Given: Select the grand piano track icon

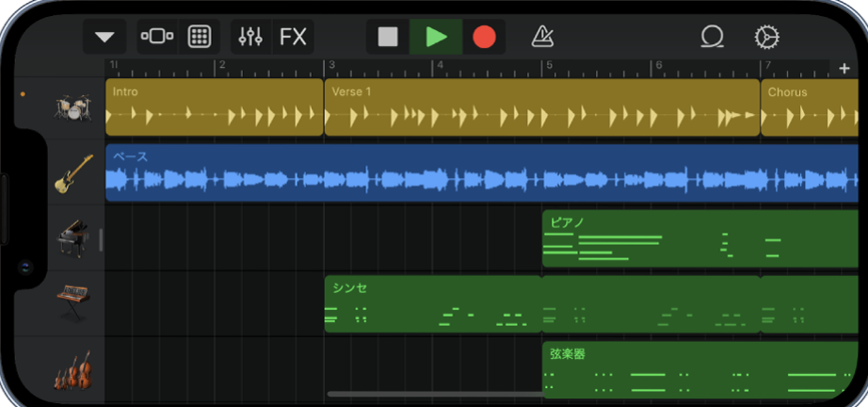Looking at the screenshot, I should click(x=73, y=238).
